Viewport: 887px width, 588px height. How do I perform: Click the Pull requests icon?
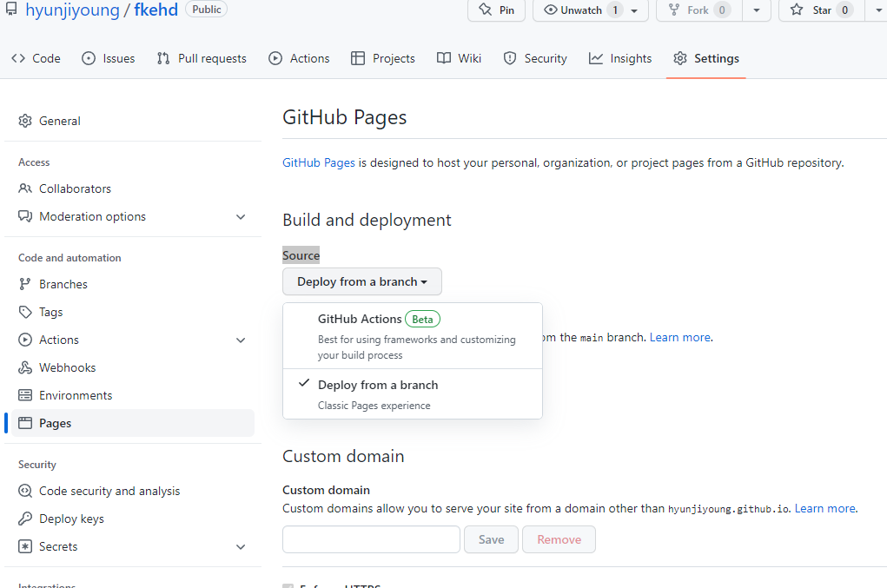click(163, 58)
